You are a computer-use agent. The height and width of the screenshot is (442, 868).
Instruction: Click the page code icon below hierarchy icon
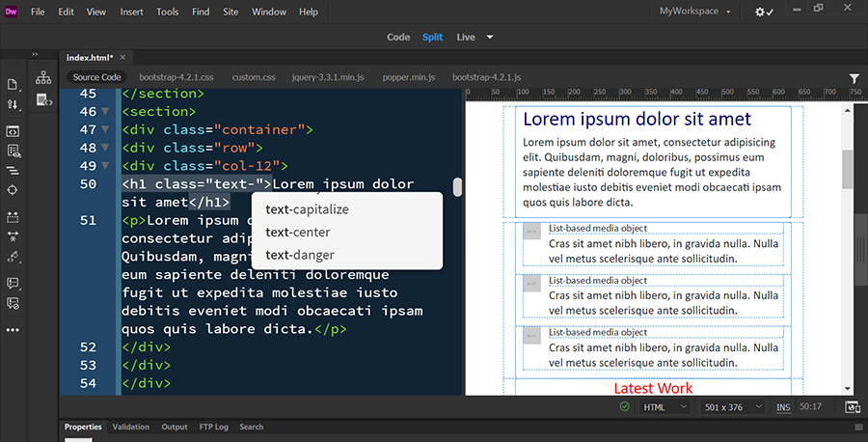coord(43,99)
